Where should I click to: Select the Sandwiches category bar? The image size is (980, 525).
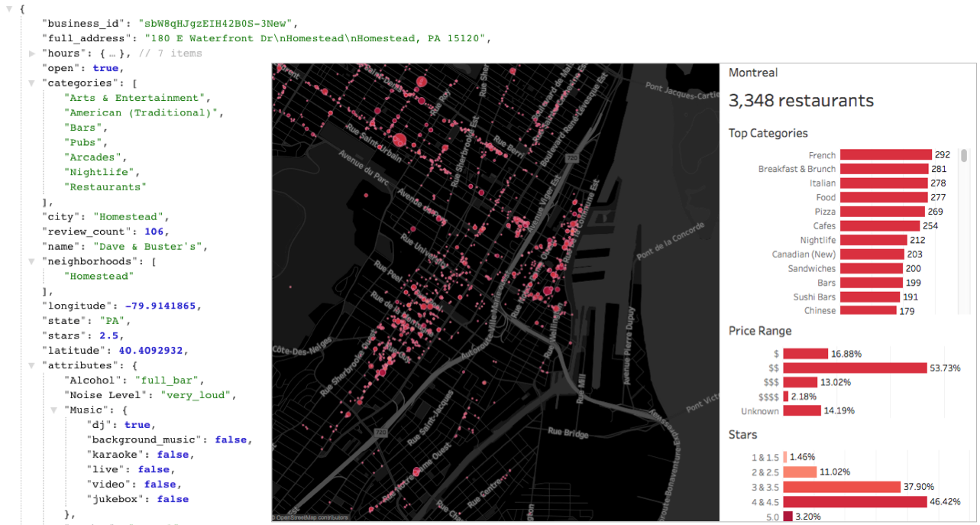coord(872,269)
